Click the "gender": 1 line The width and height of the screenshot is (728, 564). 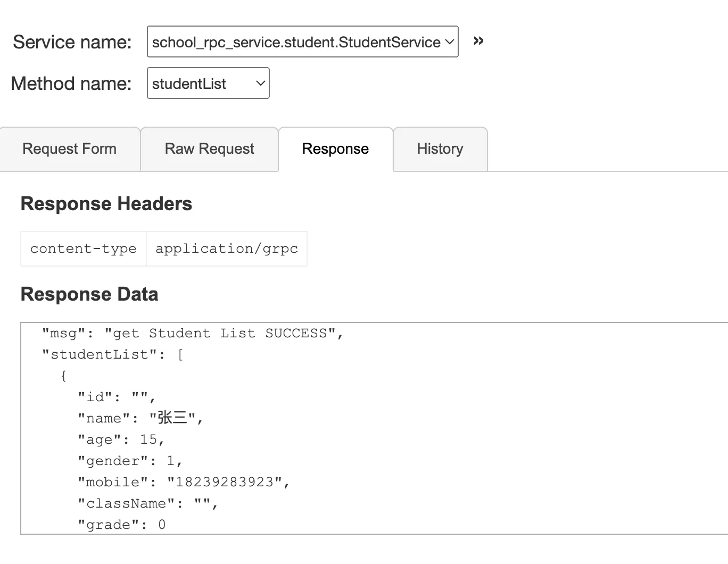130,461
